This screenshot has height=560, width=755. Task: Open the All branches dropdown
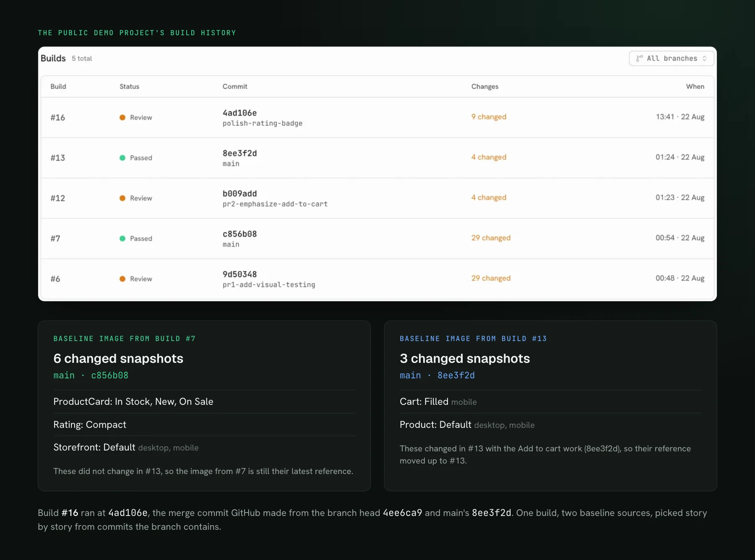click(672, 58)
